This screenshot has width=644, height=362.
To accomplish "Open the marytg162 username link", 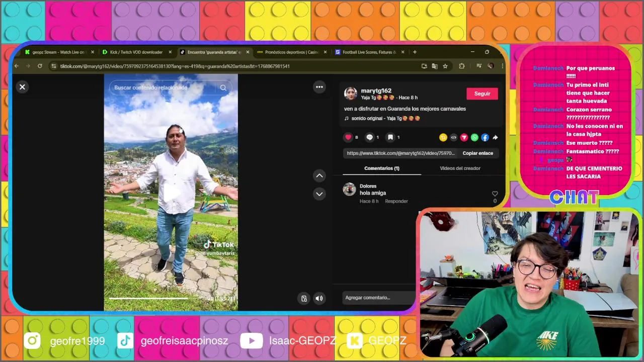I will pyautogui.click(x=376, y=91).
